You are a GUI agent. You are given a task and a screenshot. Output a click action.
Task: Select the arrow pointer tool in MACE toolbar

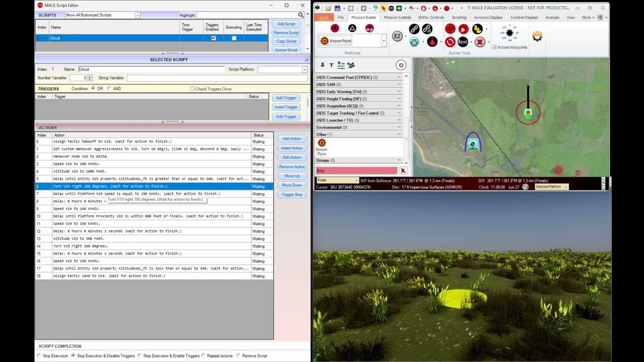383,8
